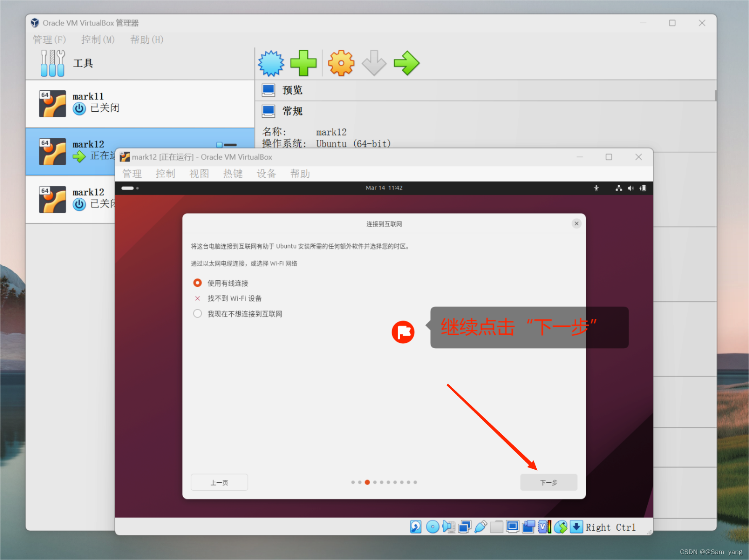Click the Mar 14 11:42 clock in Ubuntu

(384, 188)
